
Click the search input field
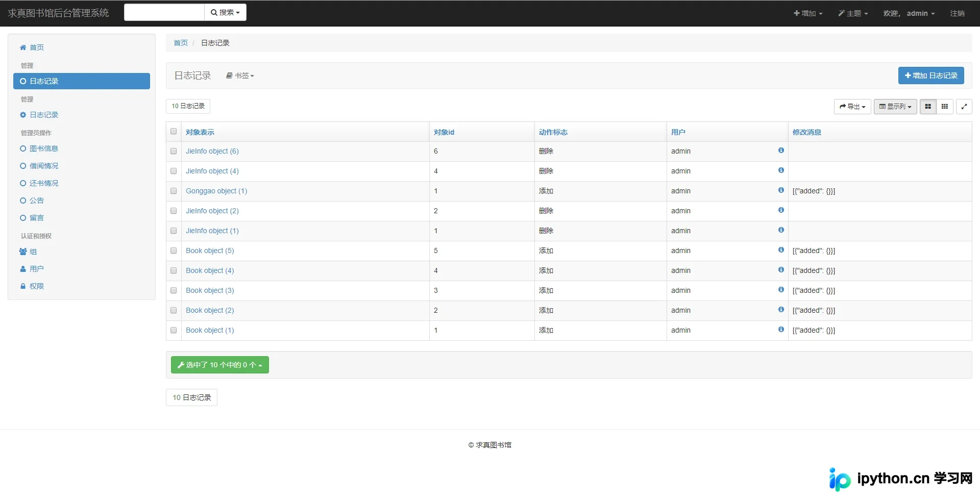[164, 12]
